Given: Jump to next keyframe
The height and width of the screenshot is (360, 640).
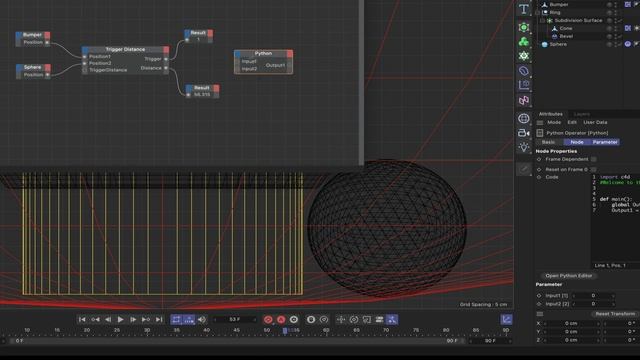Looking at the screenshot, I should pyautogui.click(x=146, y=320).
